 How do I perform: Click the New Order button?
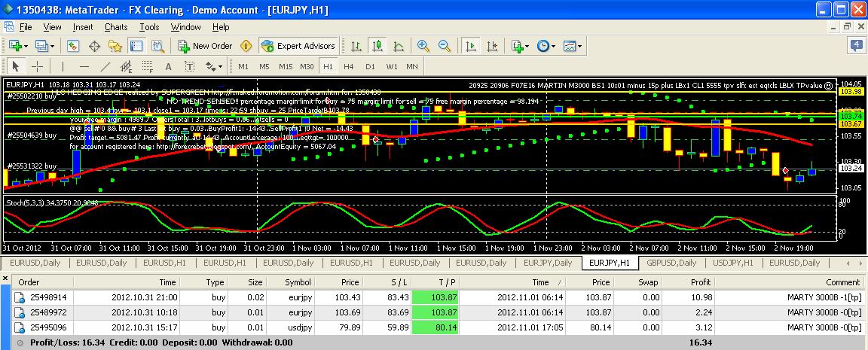click(x=205, y=46)
